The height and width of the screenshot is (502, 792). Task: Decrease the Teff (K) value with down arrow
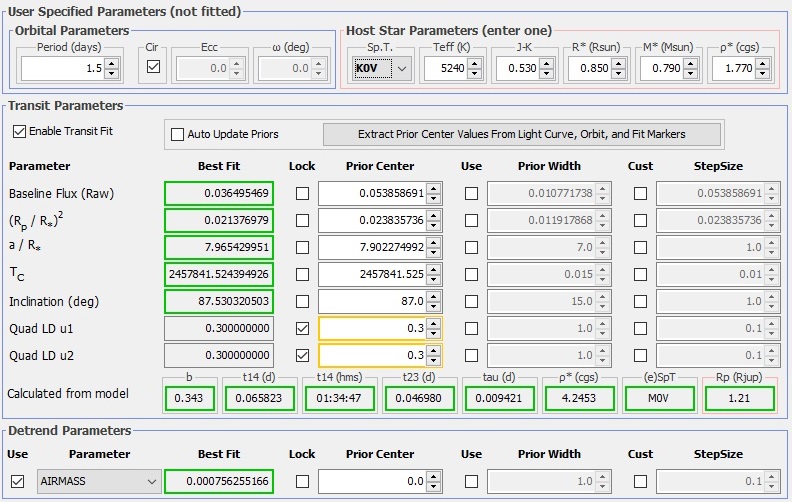[474, 73]
